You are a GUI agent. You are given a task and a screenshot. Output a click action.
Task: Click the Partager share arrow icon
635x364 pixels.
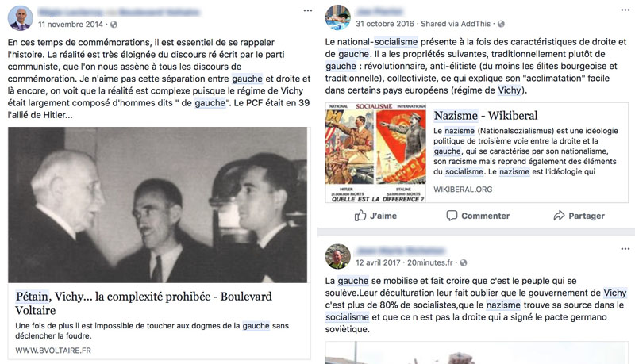tap(559, 216)
